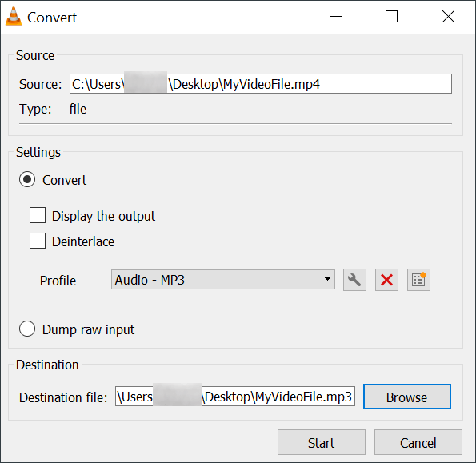The height and width of the screenshot is (463, 476).
Task: Click in the Destination file field
Action: click(235, 397)
